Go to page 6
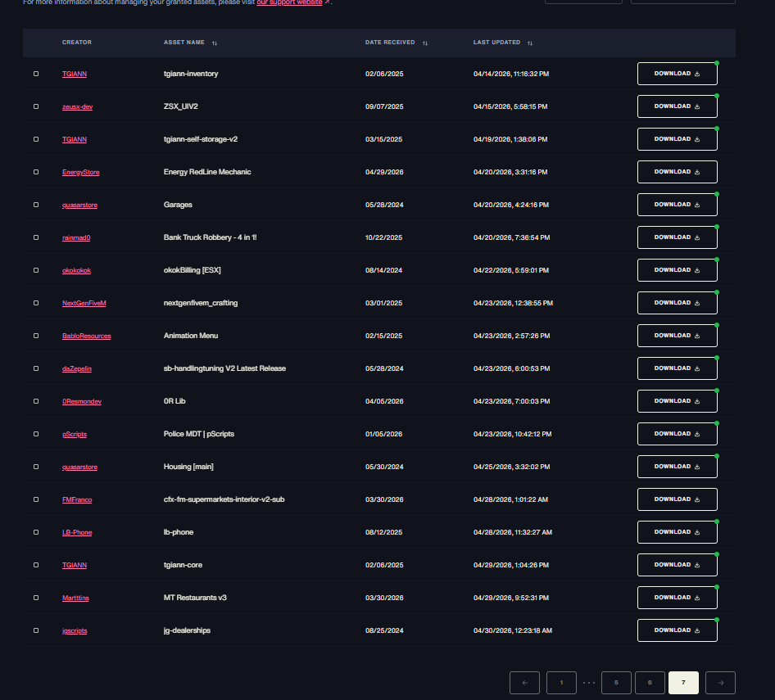 point(650,683)
